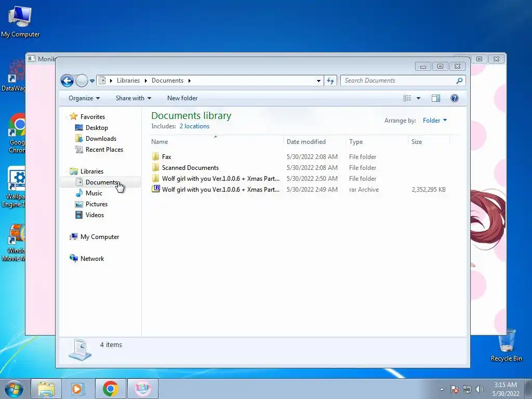Open the Videos library
The image size is (532, 399).
(x=95, y=215)
